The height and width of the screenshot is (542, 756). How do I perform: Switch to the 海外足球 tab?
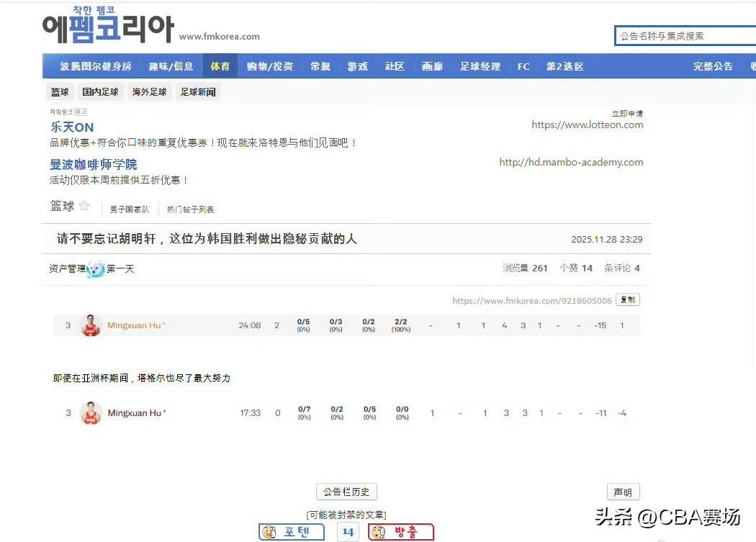click(x=149, y=91)
